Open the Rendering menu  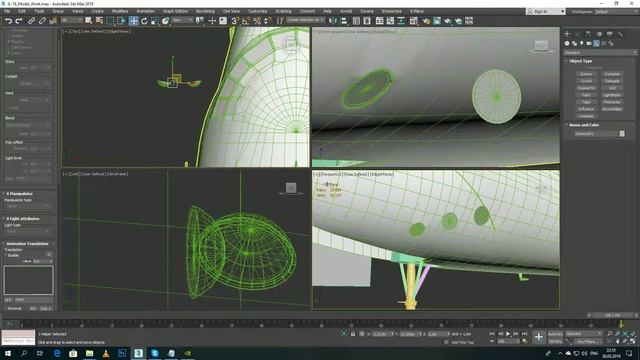205,11
